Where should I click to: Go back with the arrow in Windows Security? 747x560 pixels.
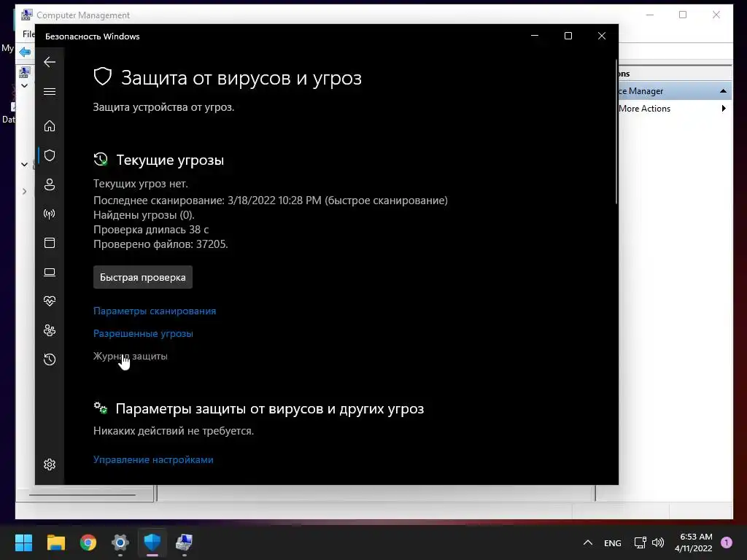click(50, 62)
